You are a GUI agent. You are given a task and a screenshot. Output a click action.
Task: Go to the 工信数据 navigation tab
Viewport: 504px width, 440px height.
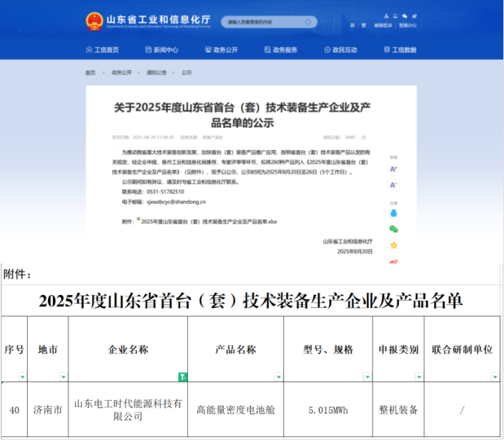[x=400, y=50]
